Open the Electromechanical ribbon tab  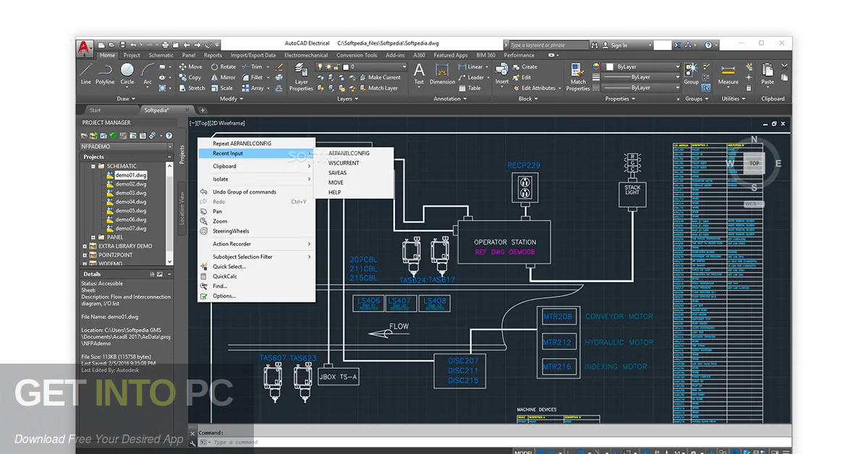click(306, 55)
